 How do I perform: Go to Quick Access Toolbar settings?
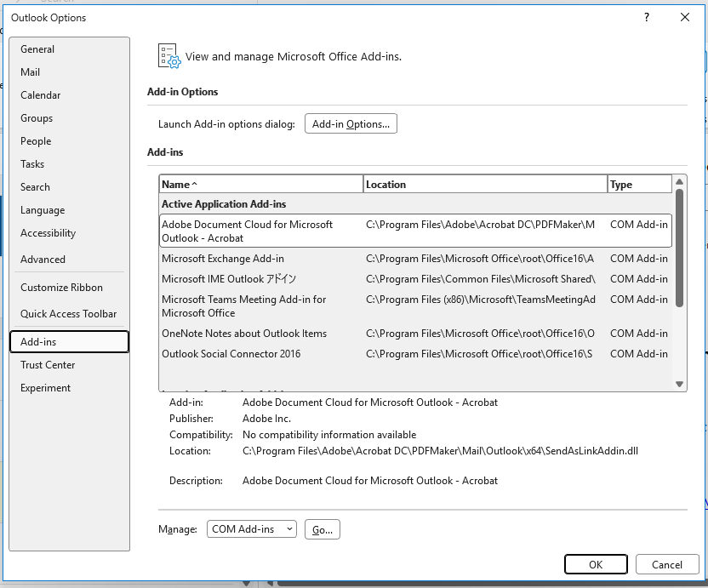[68, 313]
